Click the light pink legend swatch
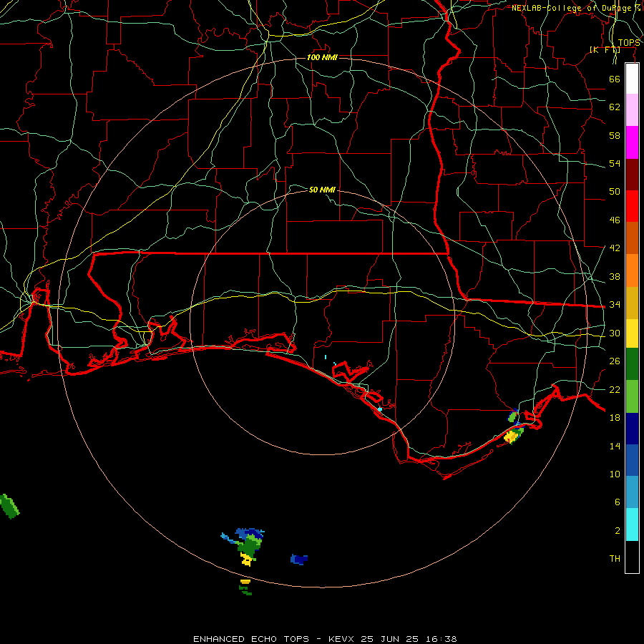Image resolution: width=644 pixels, height=644 pixels. coord(632,110)
